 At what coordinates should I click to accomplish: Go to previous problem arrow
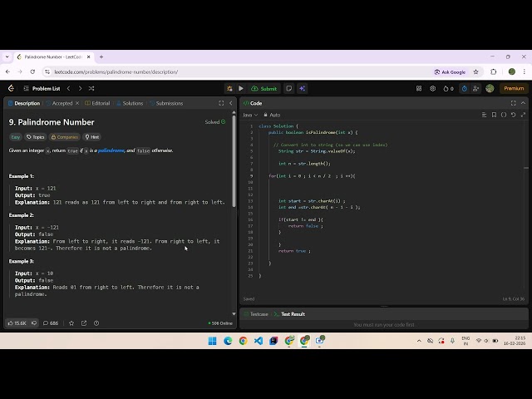68,89
